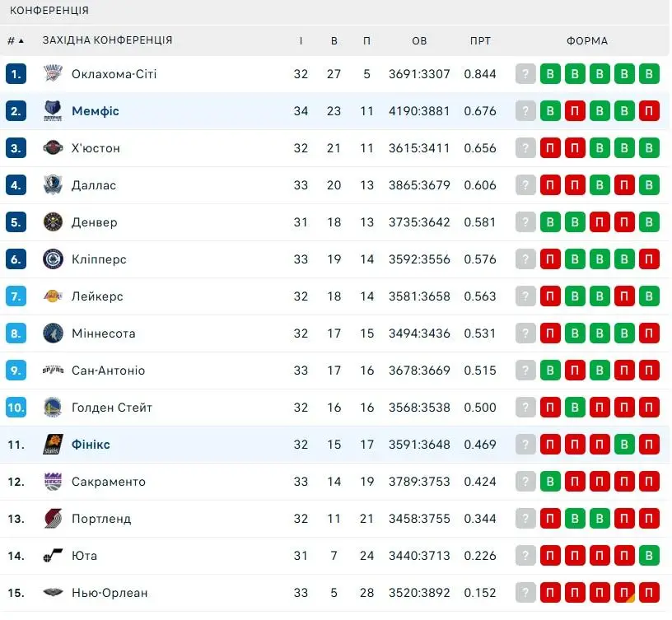Click the Lakers team logo
Screen dimensions: 672x620
(x=54, y=296)
